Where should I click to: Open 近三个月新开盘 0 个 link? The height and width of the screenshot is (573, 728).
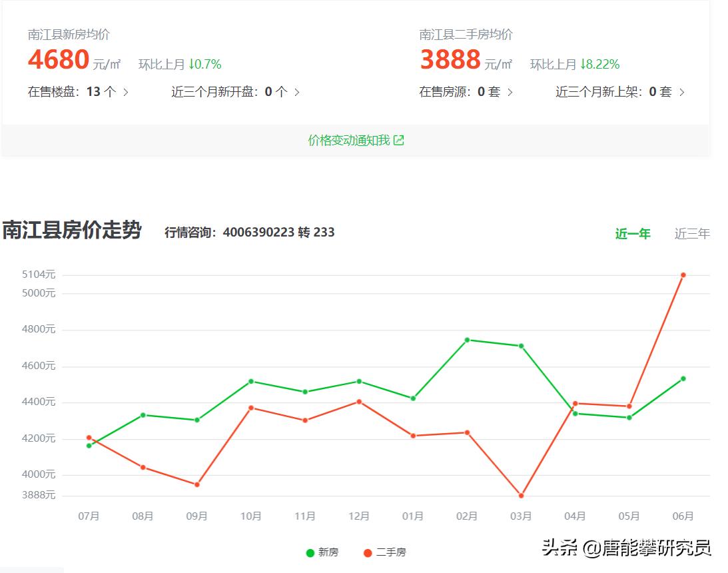point(235,91)
